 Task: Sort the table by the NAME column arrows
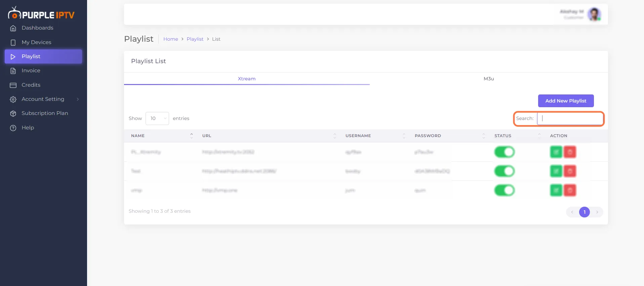(x=192, y=136)
